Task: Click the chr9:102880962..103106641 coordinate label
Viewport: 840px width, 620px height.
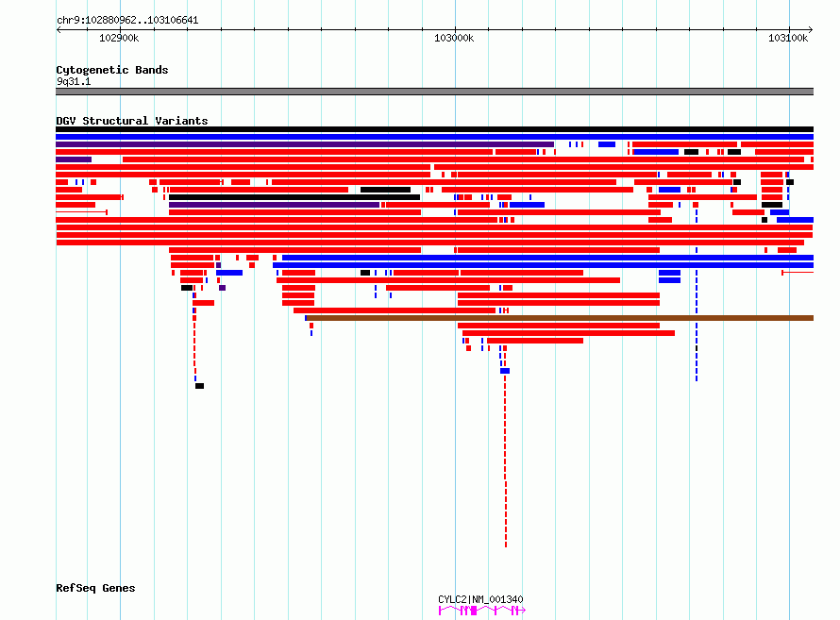Action: click(x=127, y=21)
